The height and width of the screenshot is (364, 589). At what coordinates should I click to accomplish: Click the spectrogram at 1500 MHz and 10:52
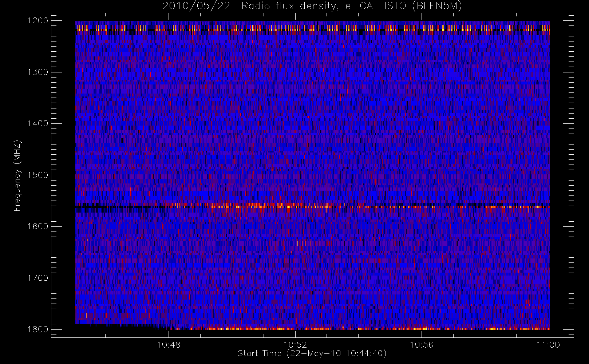pyautogui.click(x=295, y=175)
